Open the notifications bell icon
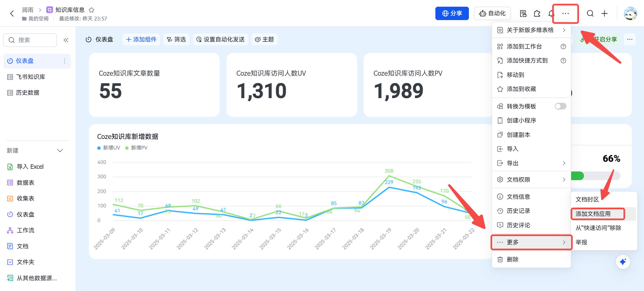 (550, 13)
